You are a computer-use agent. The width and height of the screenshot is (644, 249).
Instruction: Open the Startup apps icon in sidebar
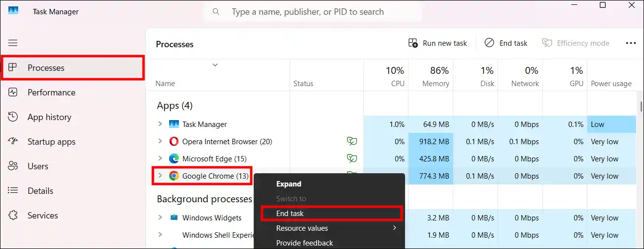coord(13,142)
